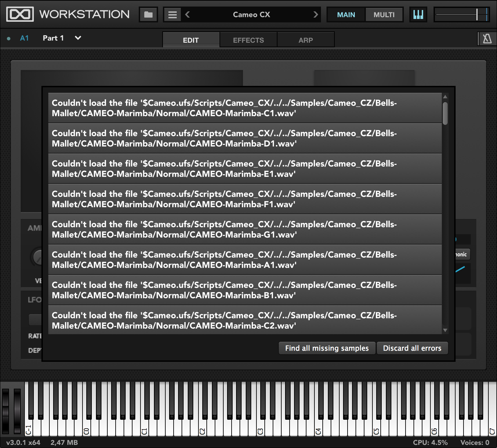Select the Marimba-C2.wav error entry
The height and width of the screenshot is (448, 497).
coord(245,320)
